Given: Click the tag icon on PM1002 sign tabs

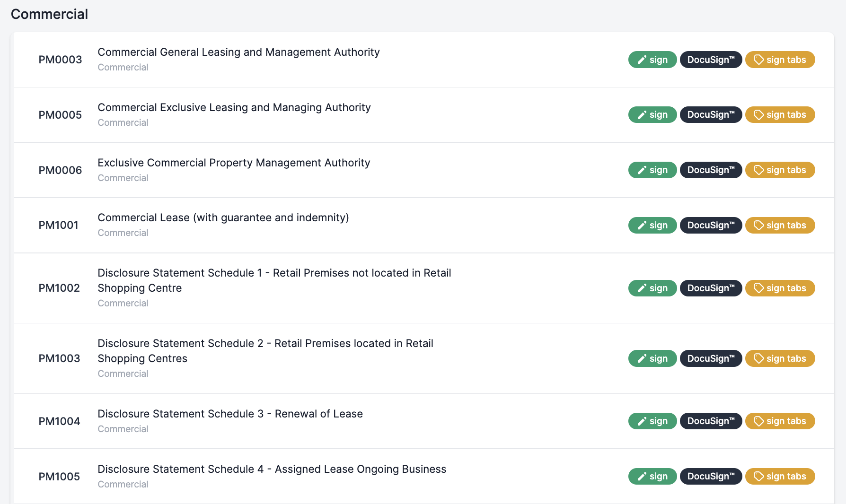Looking at the screenshot, I should click(759, 288).
